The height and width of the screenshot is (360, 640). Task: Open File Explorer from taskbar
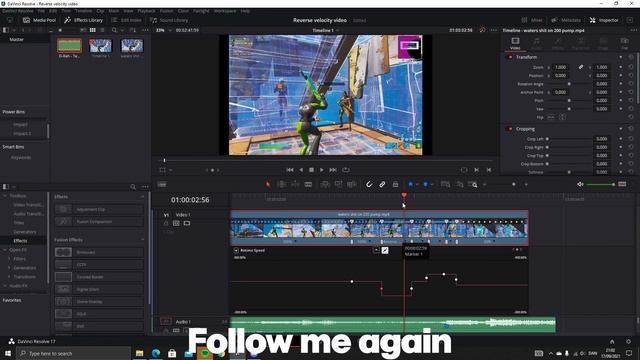140,353
